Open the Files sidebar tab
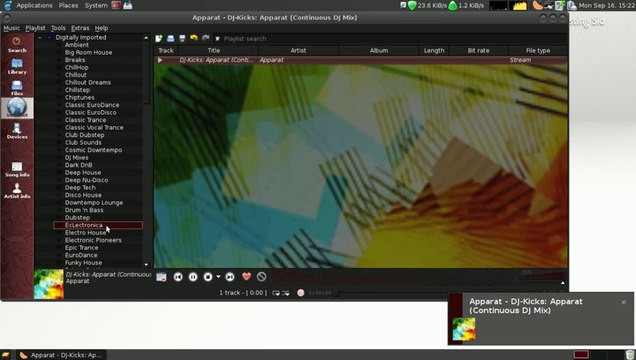 pyautogui.click(x=17, y=88)
